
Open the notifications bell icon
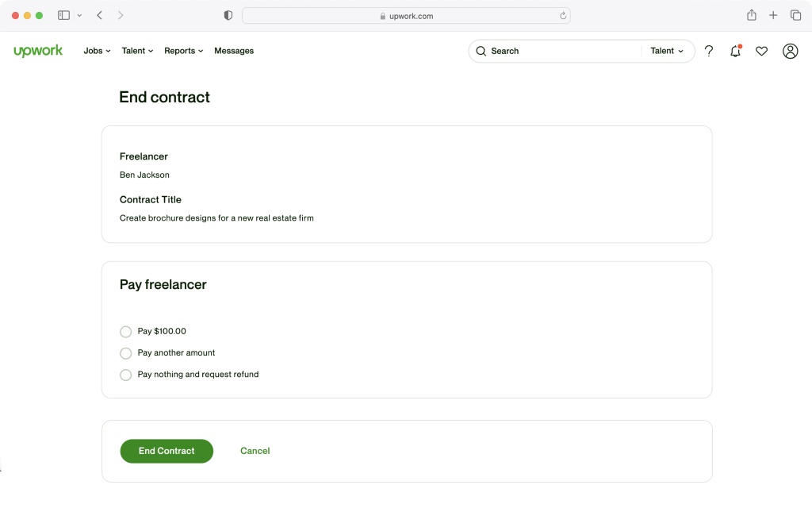[x=735, y=51]
